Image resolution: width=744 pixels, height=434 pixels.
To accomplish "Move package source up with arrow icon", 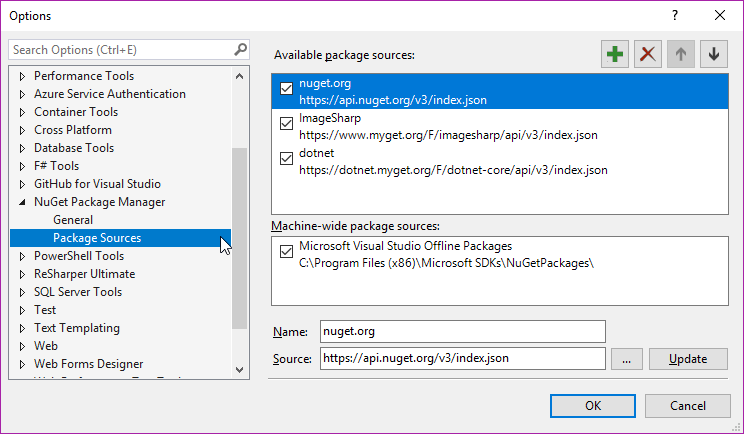I will (681, 55).
